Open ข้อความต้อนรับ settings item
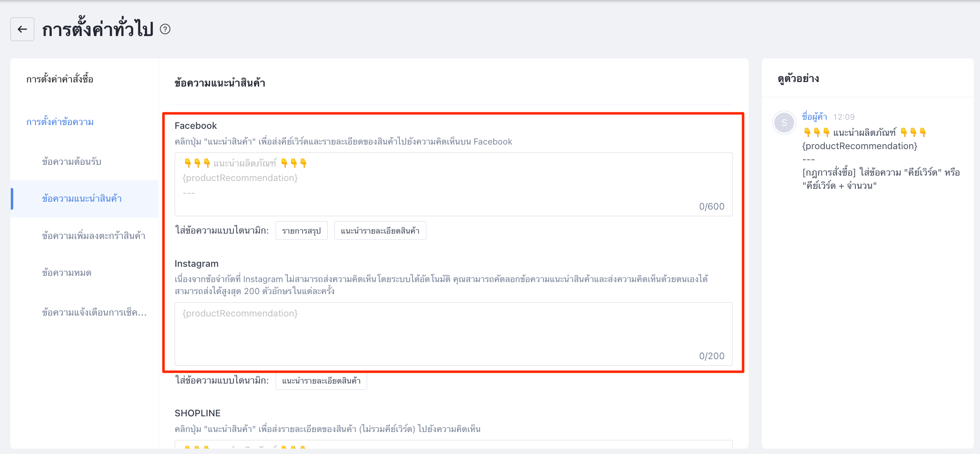Screen dimensions: 980x454 pyautogui.click(x=72, y=162)
